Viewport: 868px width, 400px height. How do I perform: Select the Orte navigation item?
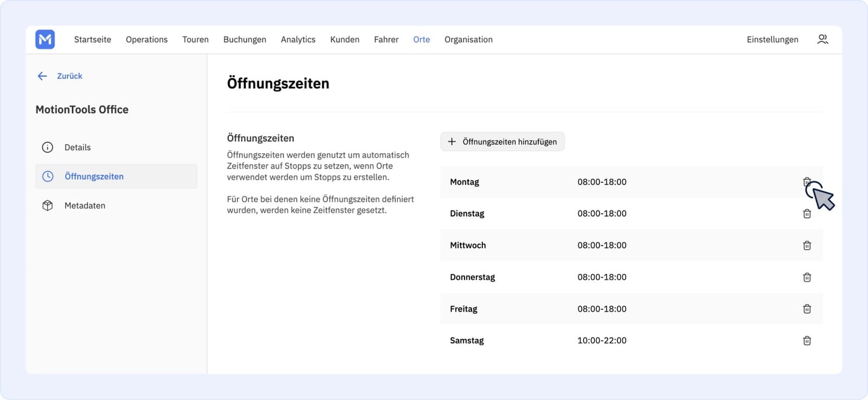pos(421,39)
